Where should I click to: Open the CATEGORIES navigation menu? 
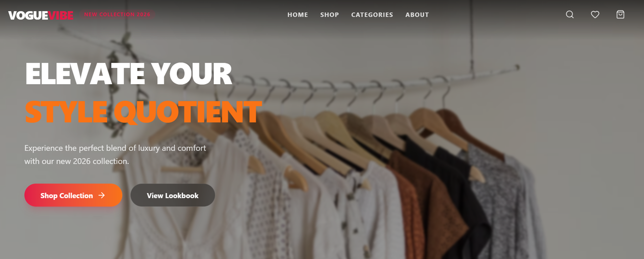pyautogui.click(x=372, y=15)
